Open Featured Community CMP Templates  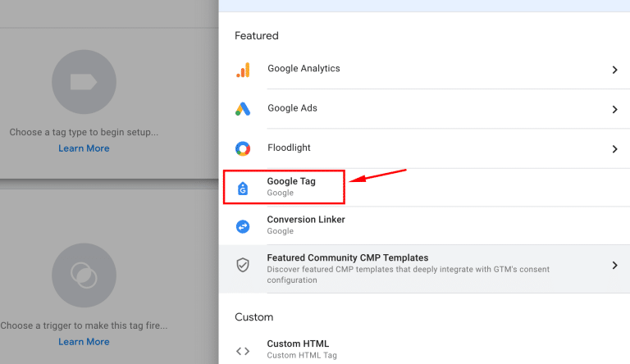425,269
